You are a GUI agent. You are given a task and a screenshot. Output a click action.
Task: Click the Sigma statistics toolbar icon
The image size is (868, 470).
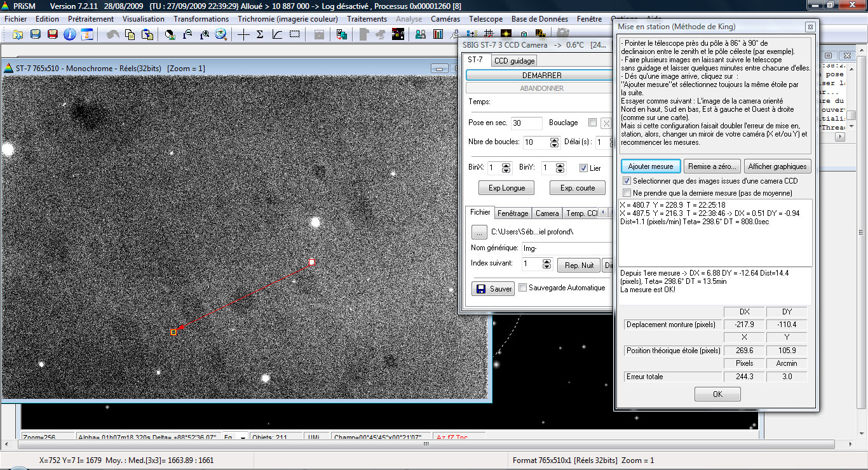click(x=260, y=34)
